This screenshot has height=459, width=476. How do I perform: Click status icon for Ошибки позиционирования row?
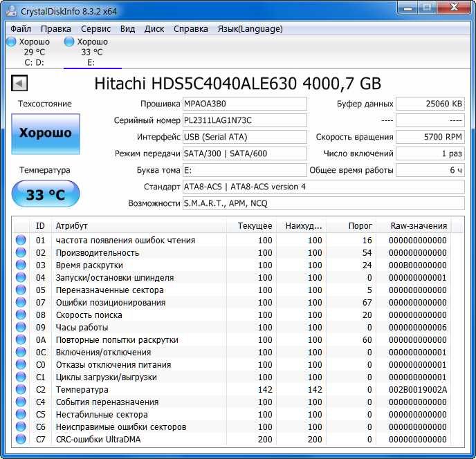pyautogui.click(x=21, y=302)
